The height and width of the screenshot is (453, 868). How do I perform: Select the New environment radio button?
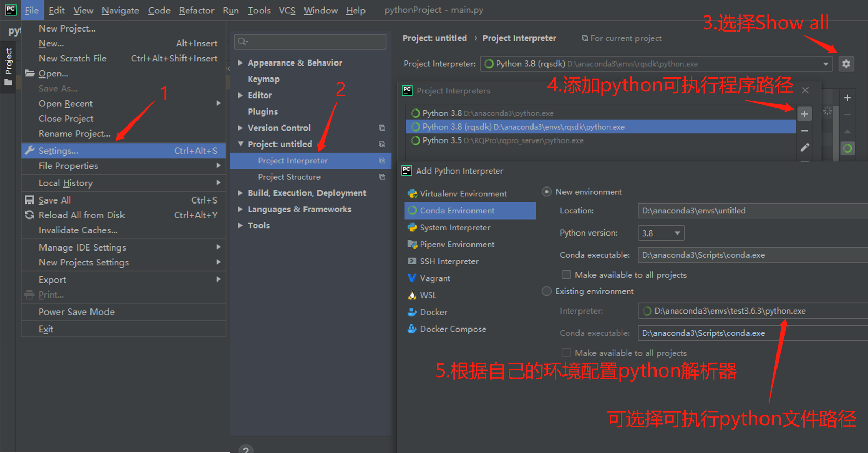[x=546, y=192]
